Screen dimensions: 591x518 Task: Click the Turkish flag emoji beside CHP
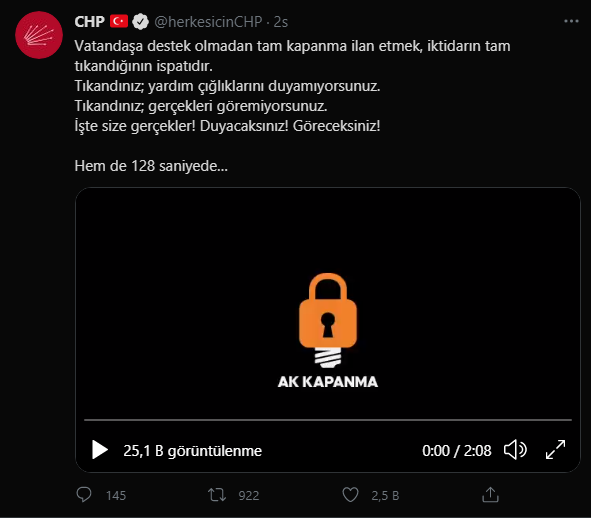point(119,21)
